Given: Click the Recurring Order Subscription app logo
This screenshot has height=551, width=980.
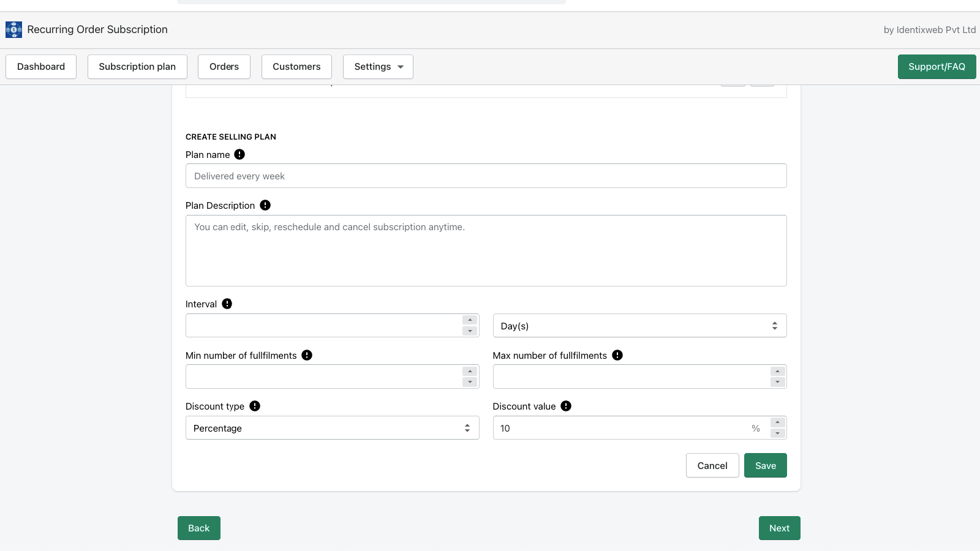Looking at the screenshot, I should 13,29.
